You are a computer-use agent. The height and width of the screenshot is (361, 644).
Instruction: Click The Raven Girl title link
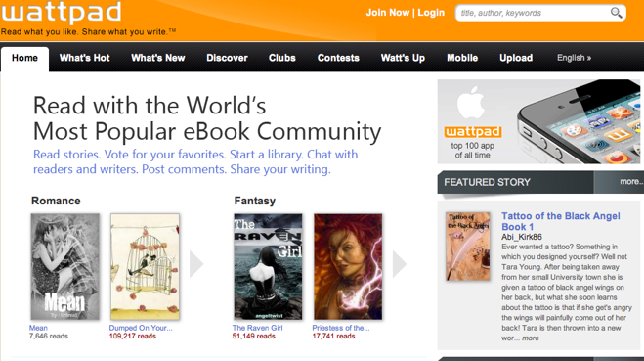(x=258, y=328)
